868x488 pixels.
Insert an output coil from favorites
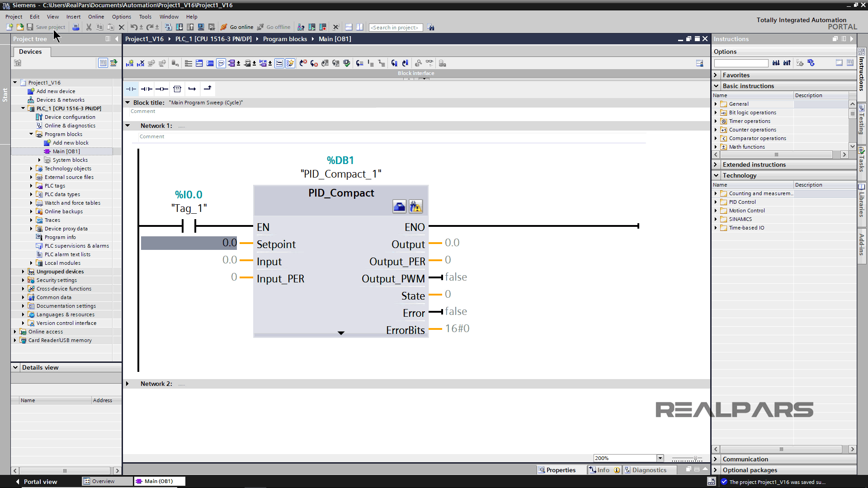tap(162, 89)
